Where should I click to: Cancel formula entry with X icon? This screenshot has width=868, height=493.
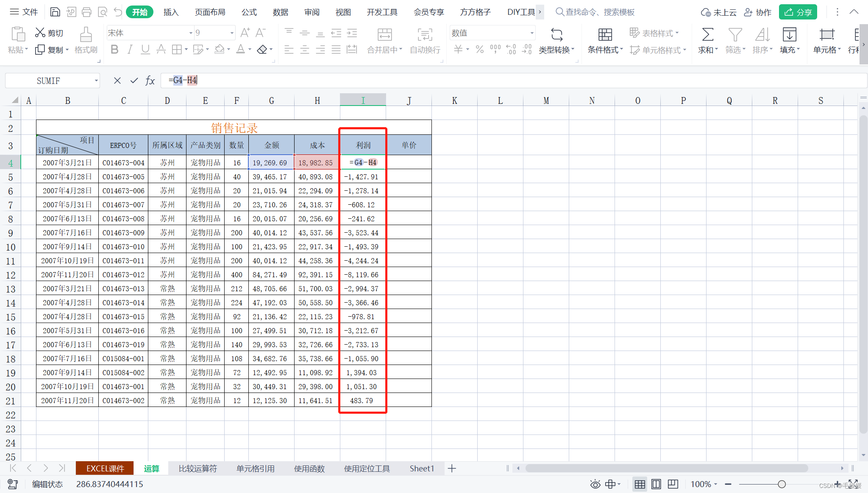(x=117, y=81)
